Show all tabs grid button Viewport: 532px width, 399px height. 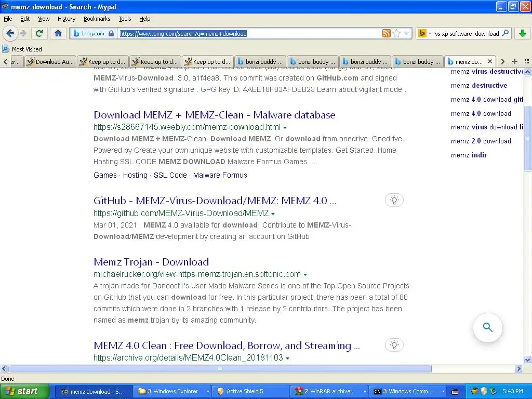[527, 61]
